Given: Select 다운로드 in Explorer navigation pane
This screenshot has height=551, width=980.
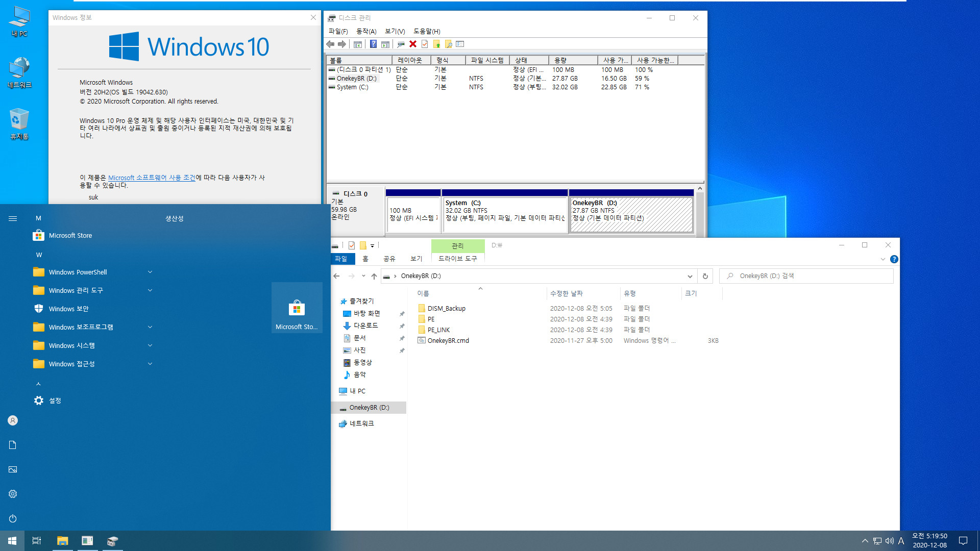Looking at the screenshot, I should click(366, 325).
